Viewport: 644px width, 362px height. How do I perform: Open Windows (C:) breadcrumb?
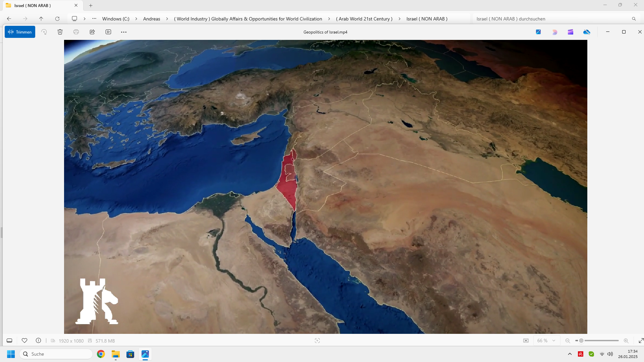[116, 19]
